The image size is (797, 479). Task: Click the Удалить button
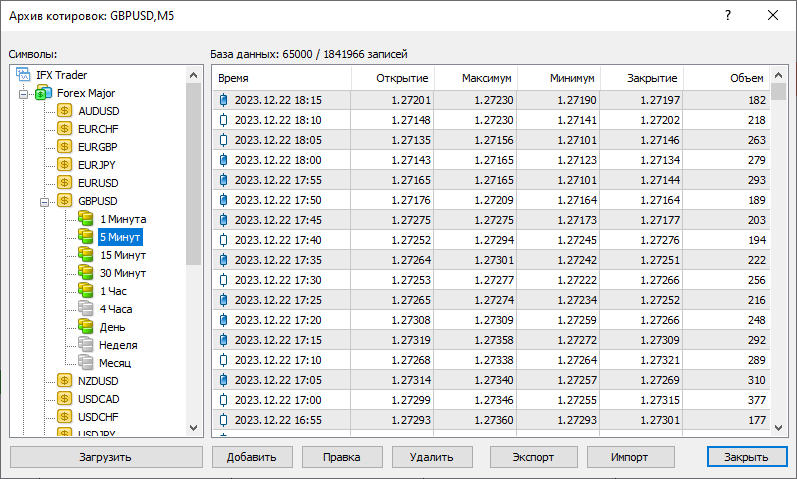(x=432, y=457)
